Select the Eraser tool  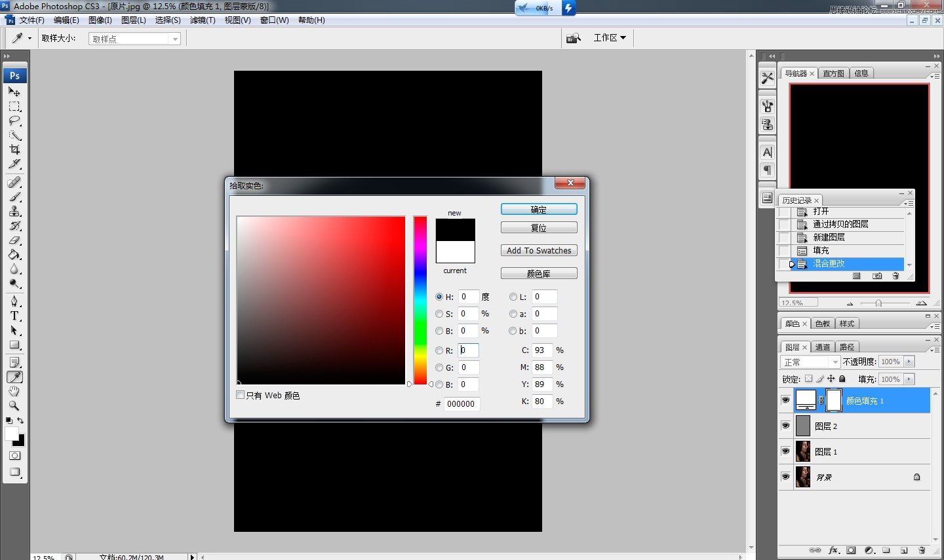[x=14, y=240]
